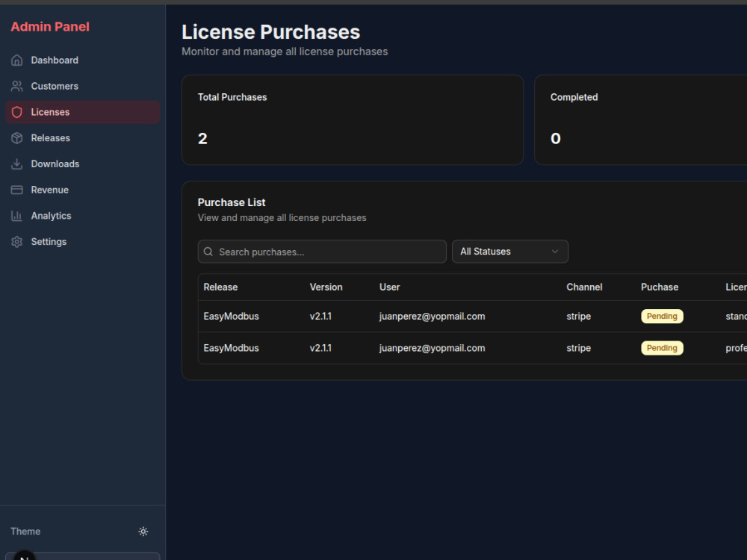The width and height of the screenshot is (747, 560).
Task: Click the Customers people icon
Action: [x=16, y=86]
